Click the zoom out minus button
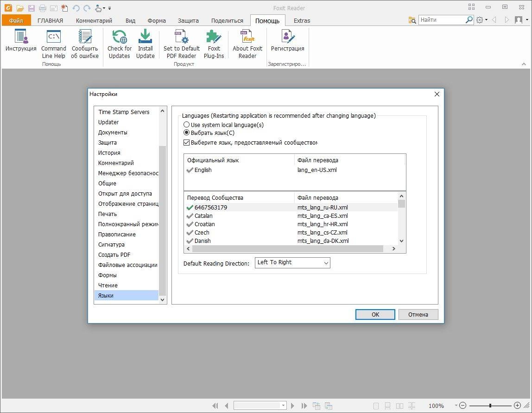The height and width of the screenshot is (413, 532). (463, 406)
